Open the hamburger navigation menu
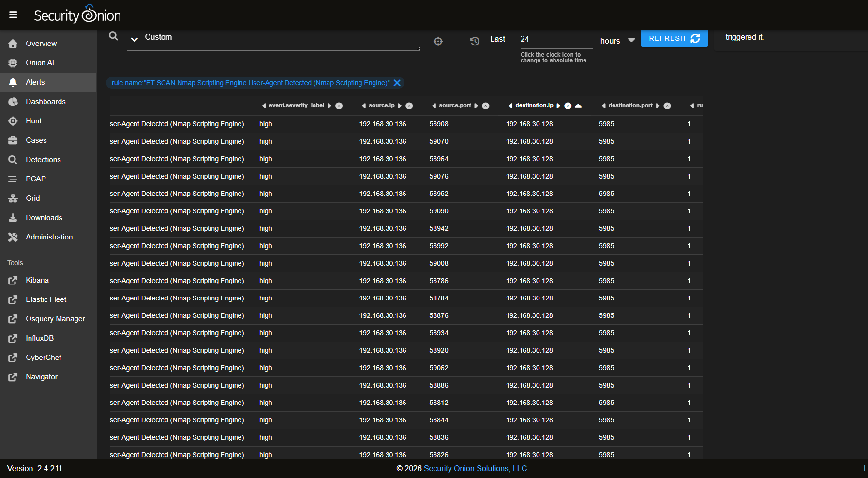 click(x=13, y=15)
